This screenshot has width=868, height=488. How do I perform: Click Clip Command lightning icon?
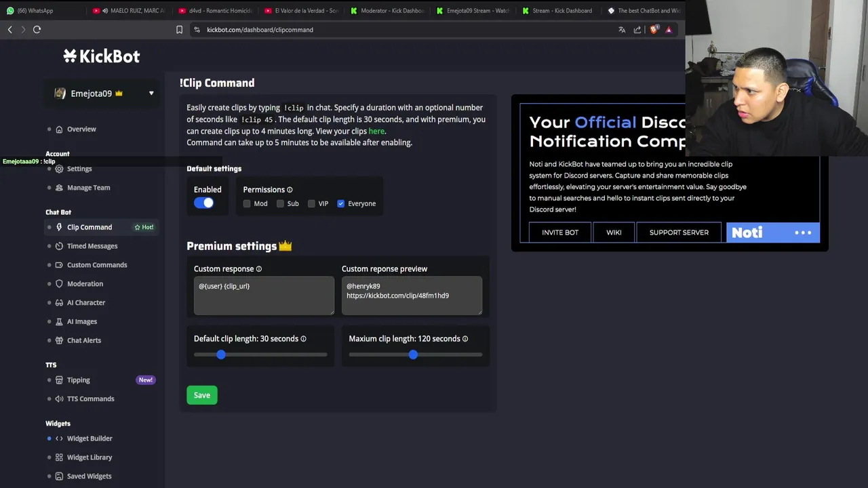tap(59, 227)
